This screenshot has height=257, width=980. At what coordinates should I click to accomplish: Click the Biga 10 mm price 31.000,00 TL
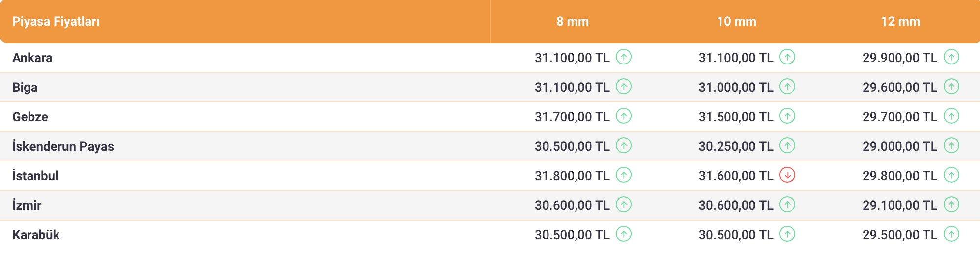point(736,87)
